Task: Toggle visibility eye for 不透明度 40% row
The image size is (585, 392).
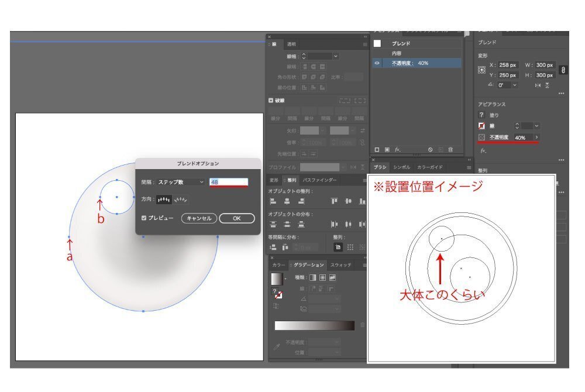Action: (x=377, y=63)
